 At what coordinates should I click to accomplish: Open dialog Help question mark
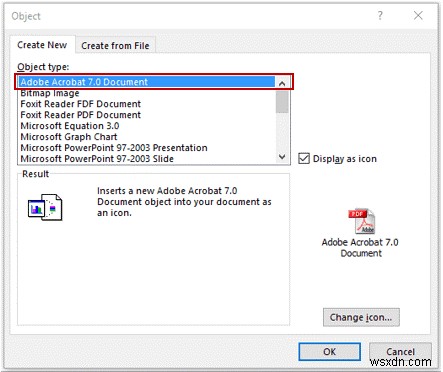pyautogui.click(x=380, y=15)
